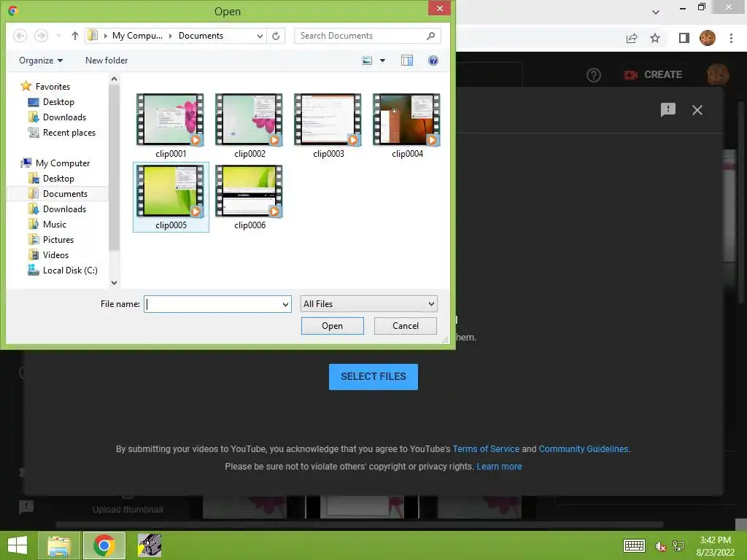This screenshot has width=747, height=560.
Task: Open Chrome profile avatar
Action: (x=708, y=38)
